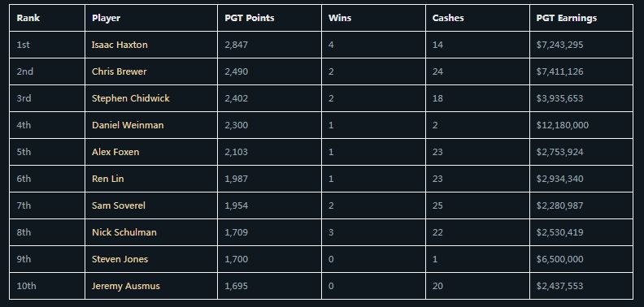
Task: Click Daniel Weinman player name
Action: (x=128, y=125)
